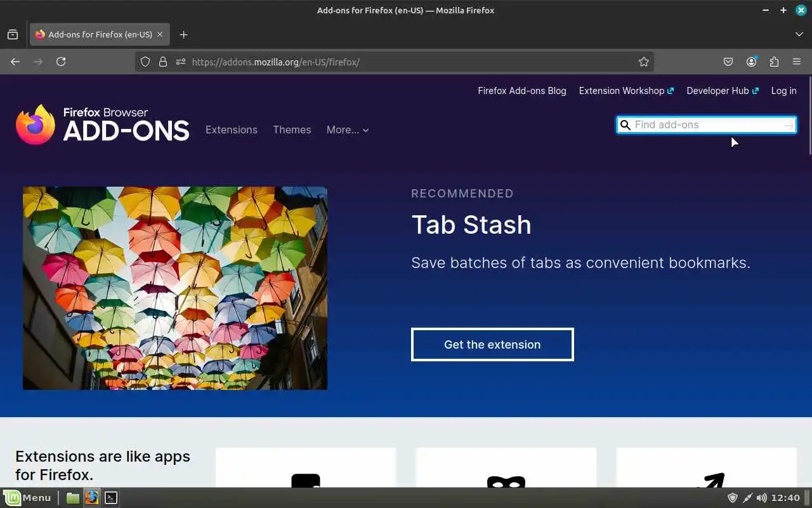The width and height of the screenshot is (812, 508).
Task: Bookmark this page with star icon
Action: [644, 62]
